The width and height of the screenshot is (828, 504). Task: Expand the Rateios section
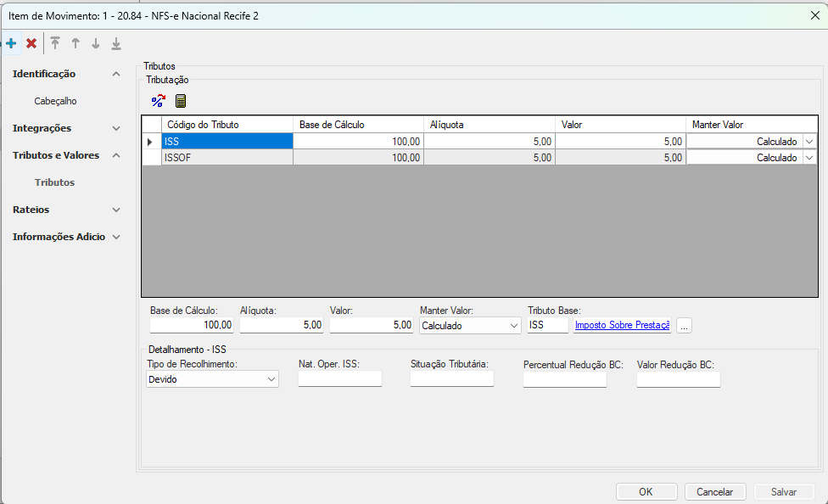[x=116, y=210]
